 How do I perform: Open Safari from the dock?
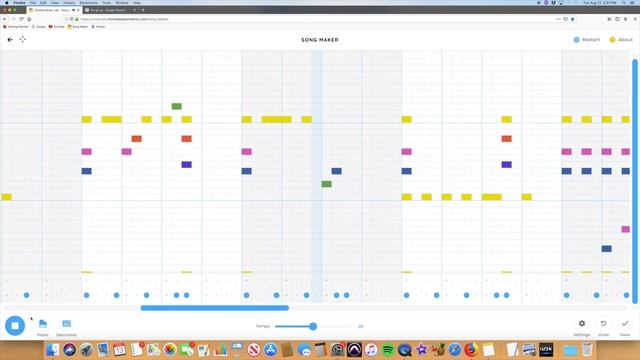(455, 350)
